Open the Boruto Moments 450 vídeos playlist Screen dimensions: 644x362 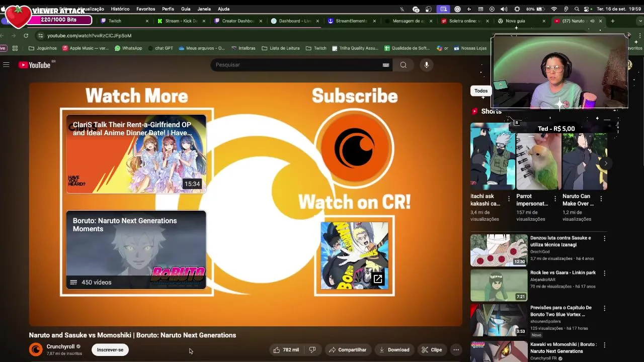pos(136,250)
